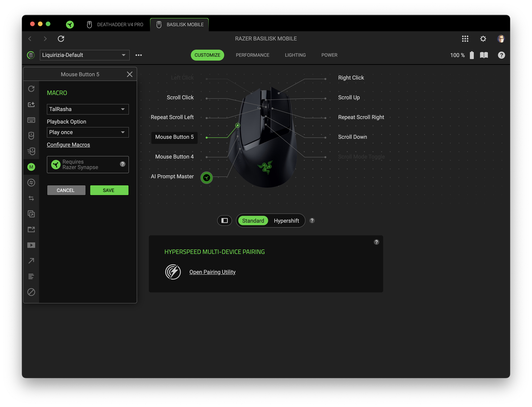Open the Liquirizia-Default profile dropdown
Image resolution: width=532 pixels, height=407 pixels.
[85, 55]
